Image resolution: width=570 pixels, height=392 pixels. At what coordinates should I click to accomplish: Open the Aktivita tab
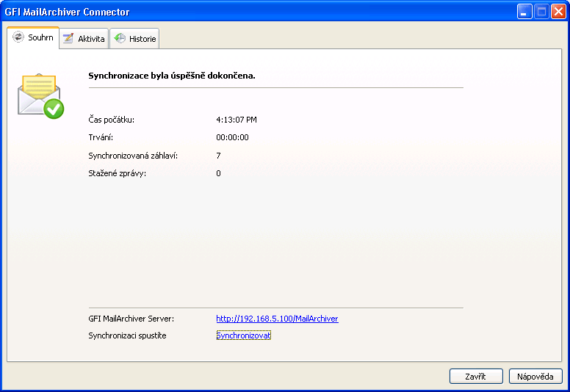click(x=84, y=38)
